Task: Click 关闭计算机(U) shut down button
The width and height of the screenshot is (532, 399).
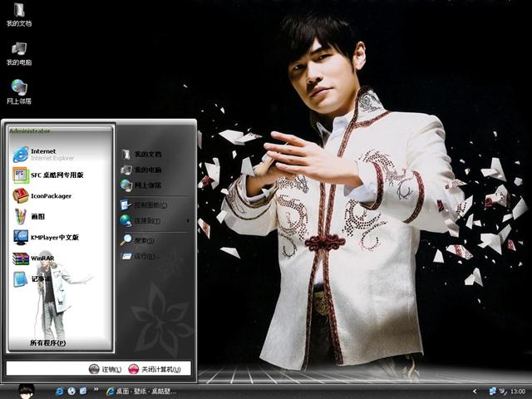Action: click(155, 369)
